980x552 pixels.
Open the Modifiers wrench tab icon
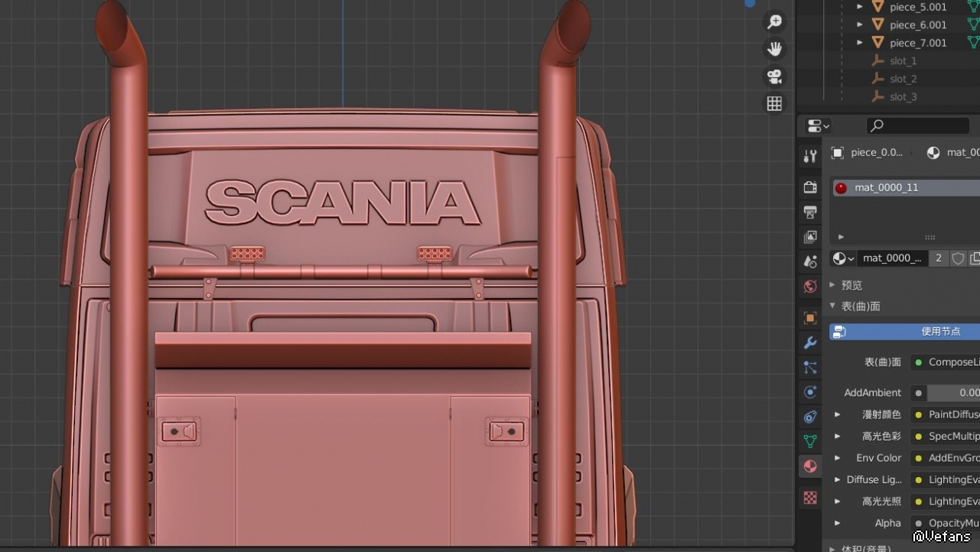point(810,343)
